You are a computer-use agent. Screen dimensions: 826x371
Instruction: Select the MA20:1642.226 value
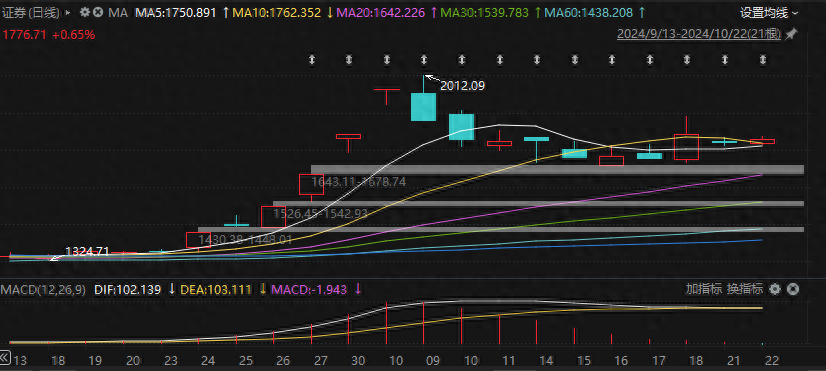click(x=380, y=13)
